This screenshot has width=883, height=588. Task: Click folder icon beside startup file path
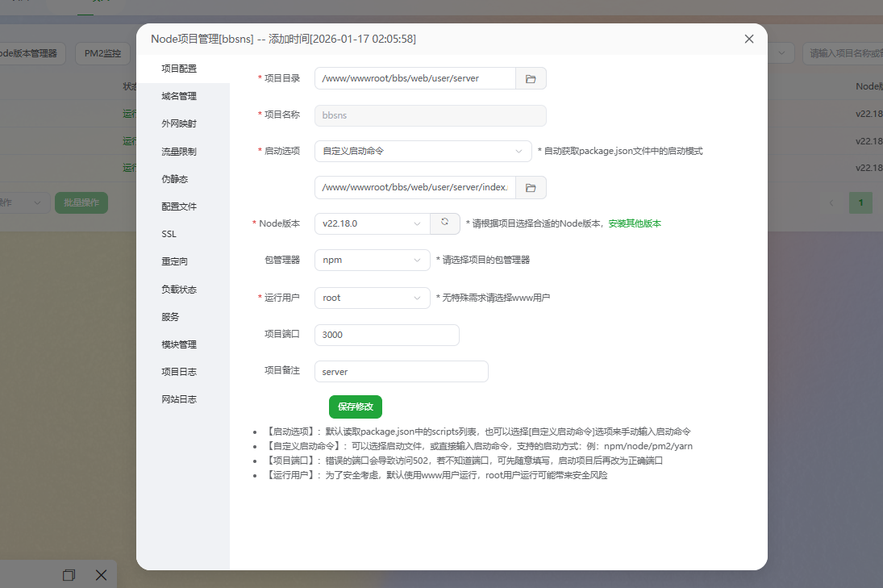pos(531,187)
